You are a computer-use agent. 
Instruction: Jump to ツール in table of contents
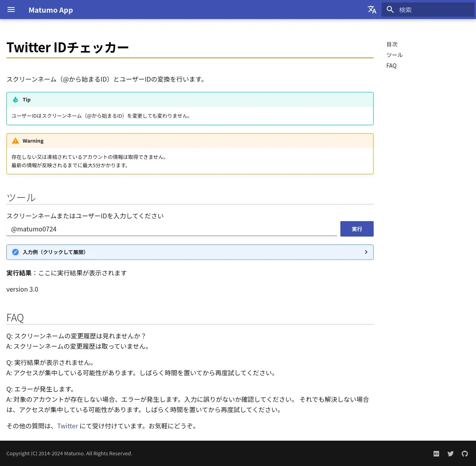pyautogui.click(x=394, y=55)
